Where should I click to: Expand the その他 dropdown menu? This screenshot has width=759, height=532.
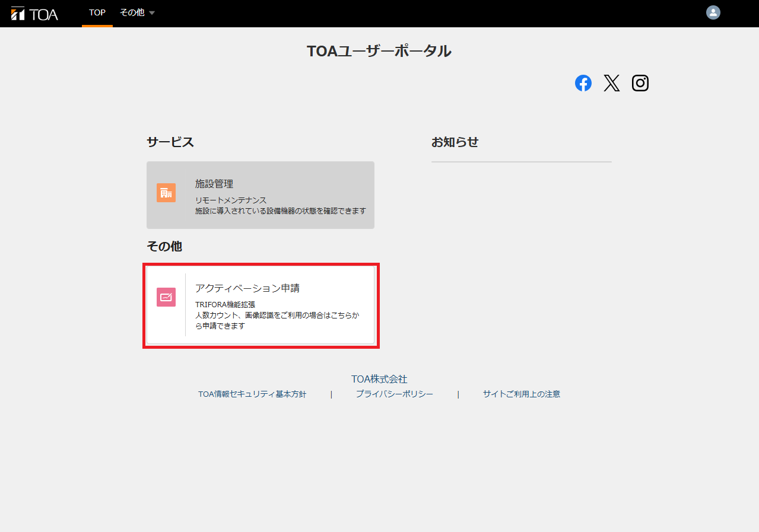tap(137, 13)
